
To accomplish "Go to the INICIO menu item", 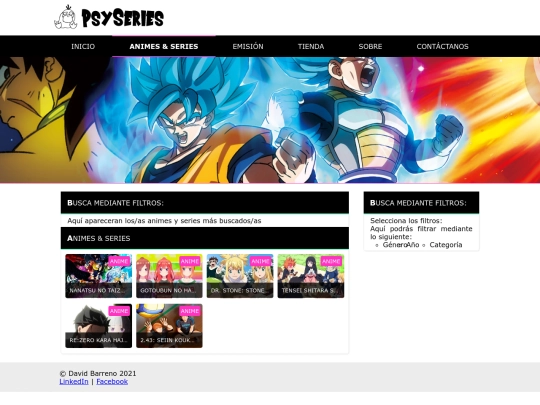I will point(83,46).
